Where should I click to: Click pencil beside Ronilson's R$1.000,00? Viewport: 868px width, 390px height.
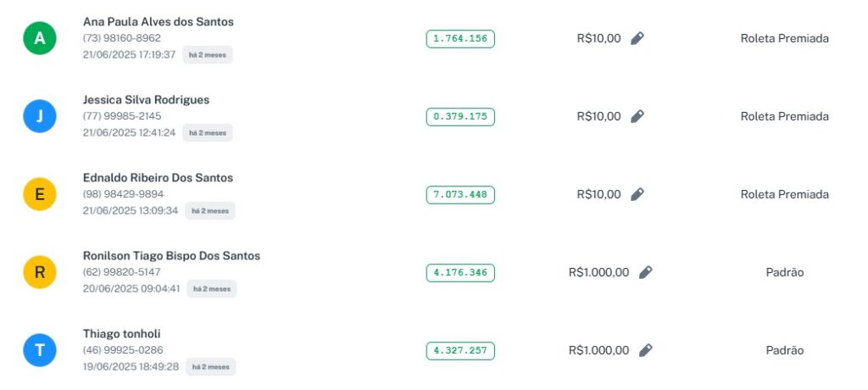pos(645,272)
